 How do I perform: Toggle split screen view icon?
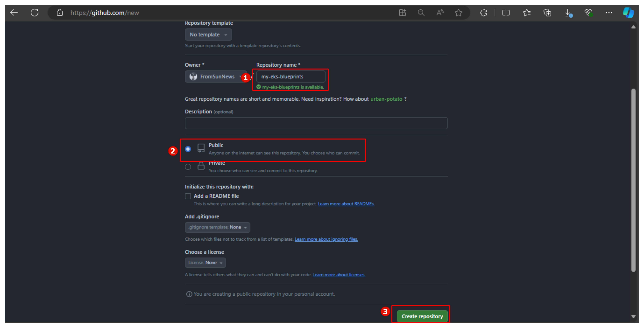tap(506, 12)
